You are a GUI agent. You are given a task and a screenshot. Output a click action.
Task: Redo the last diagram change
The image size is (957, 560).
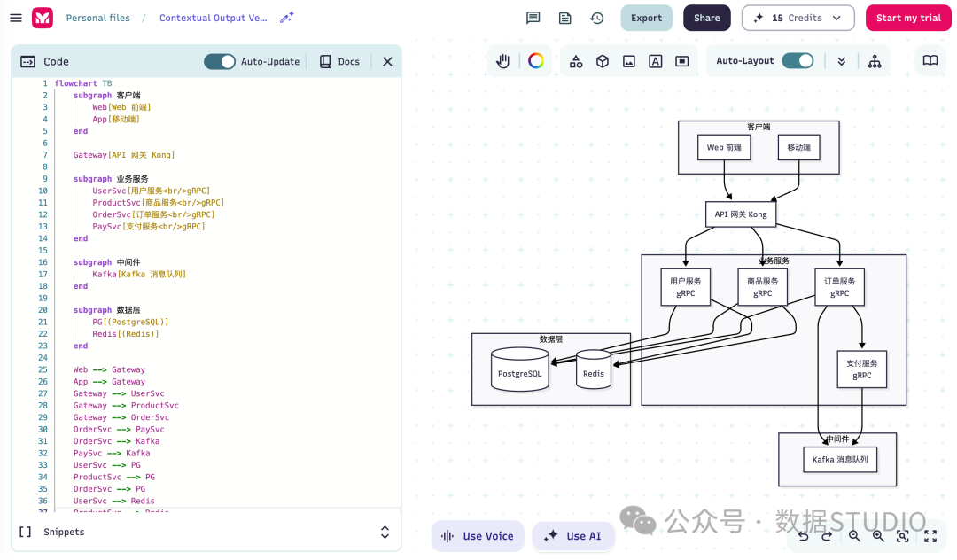(827, 536)
